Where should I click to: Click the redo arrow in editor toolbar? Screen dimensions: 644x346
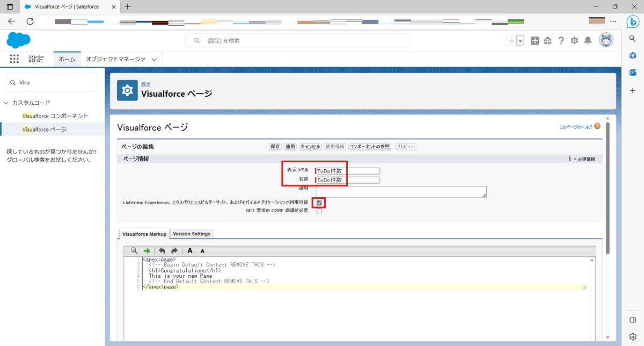pyautogui.click(x=174, y=251)
